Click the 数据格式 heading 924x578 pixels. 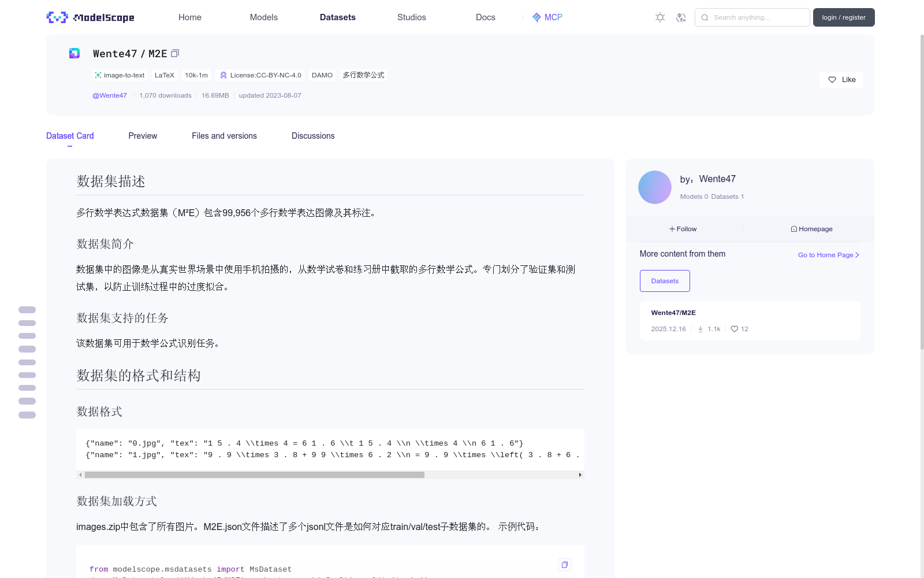click(x=99, y=412)
